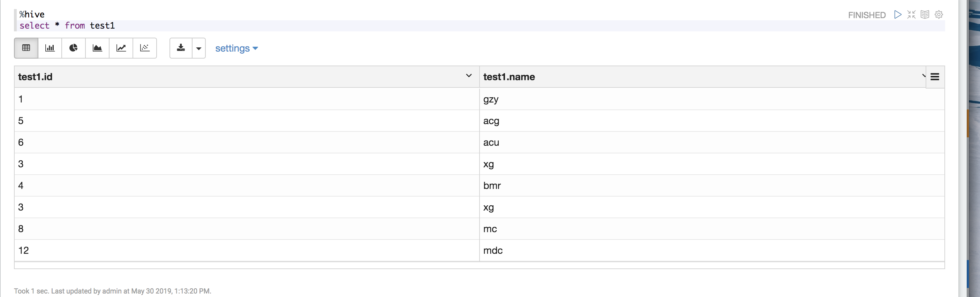The image size is (980, 297).
Task: Select id cell with value 4
Action: tap(247, 185)
